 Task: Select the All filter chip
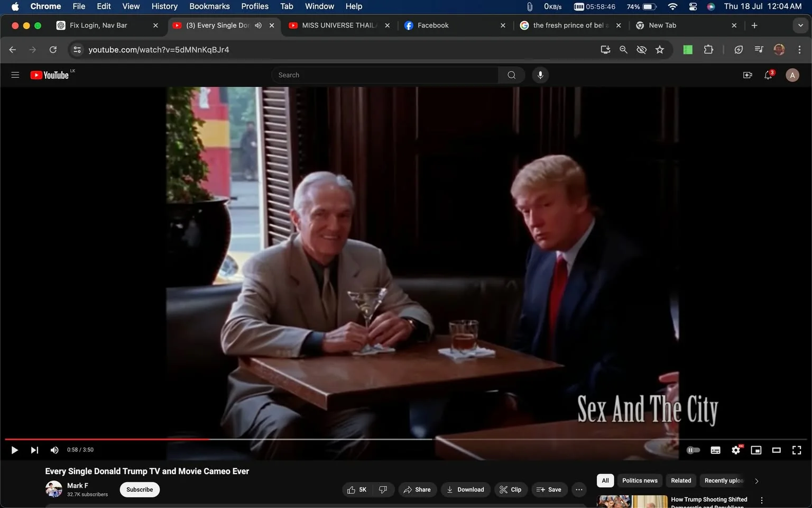pos(605,480)
